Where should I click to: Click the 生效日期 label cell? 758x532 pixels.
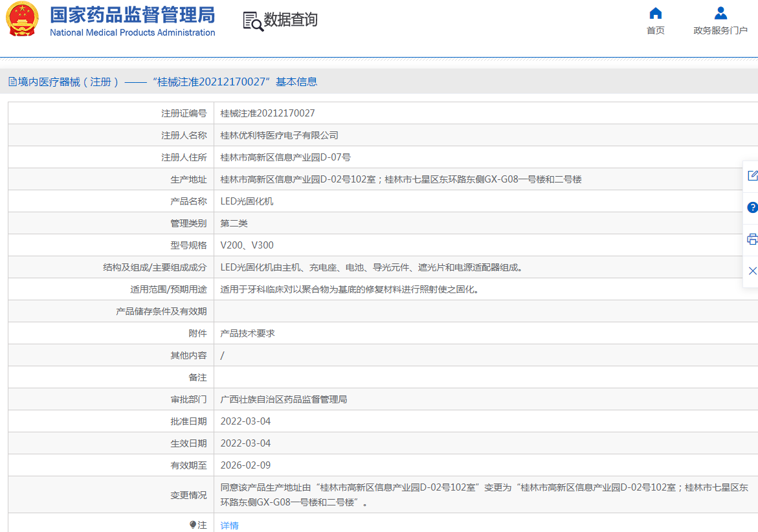111,443
